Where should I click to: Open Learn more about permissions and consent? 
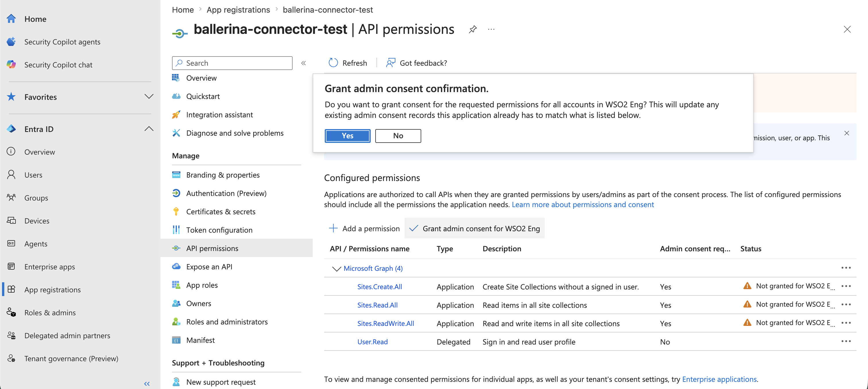[x=583, y=205]
